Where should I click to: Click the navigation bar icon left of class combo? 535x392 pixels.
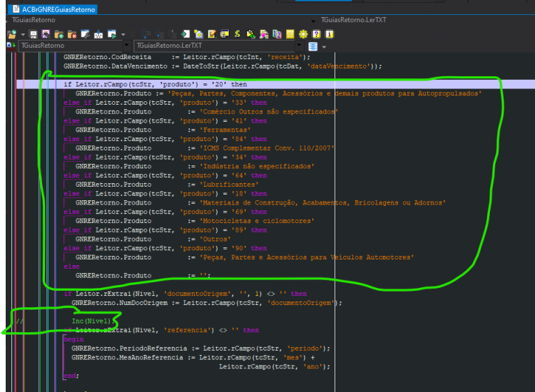point(11,46)
